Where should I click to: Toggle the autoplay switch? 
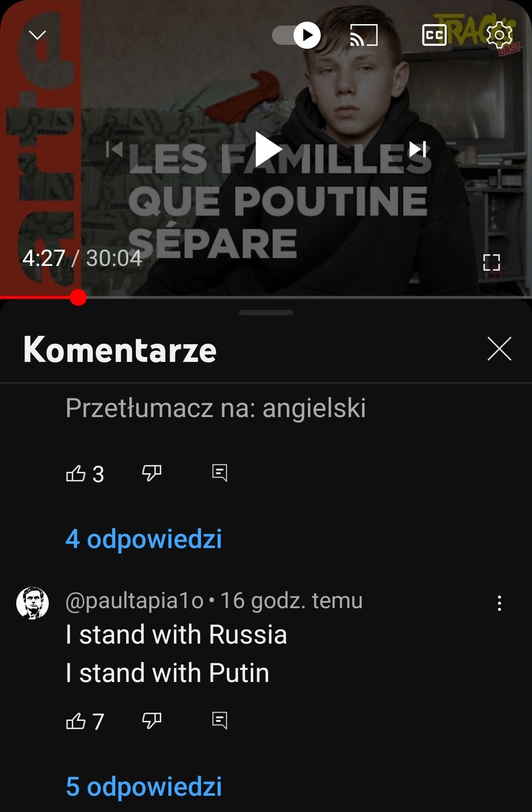pos(297,35)
